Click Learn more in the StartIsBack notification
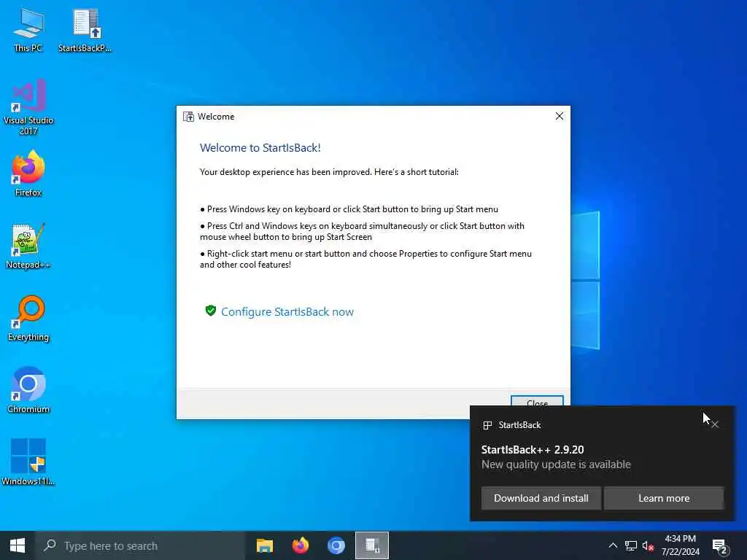Image resolution: width=747 pixels, height=560 pixels. 664,498
